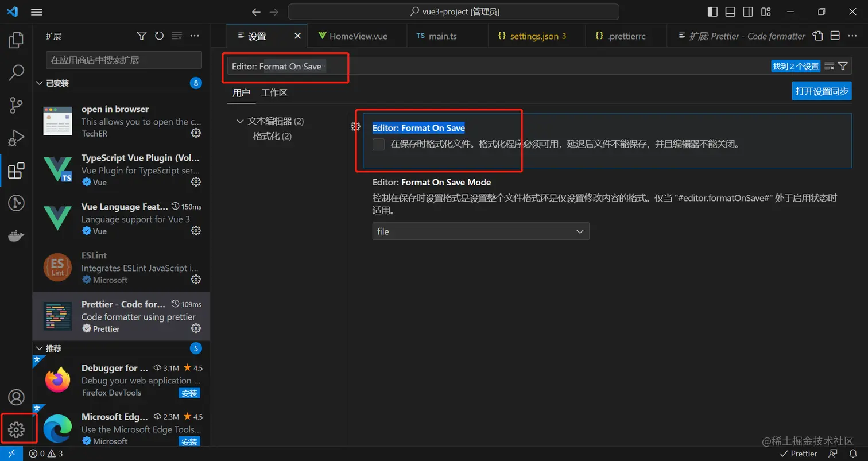Collapse the 推荐 extensions section
This screenshot has height=461, width=868.
[x=39, y=348]
